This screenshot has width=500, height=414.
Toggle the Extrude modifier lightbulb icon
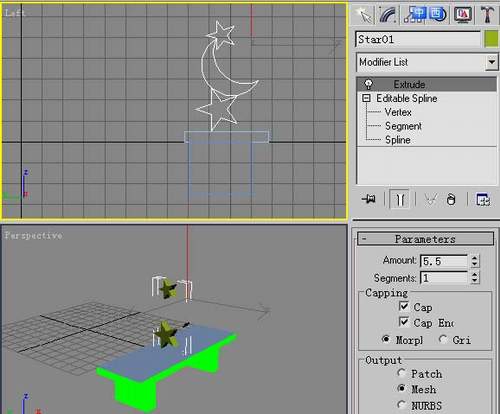tap(368, 84)
